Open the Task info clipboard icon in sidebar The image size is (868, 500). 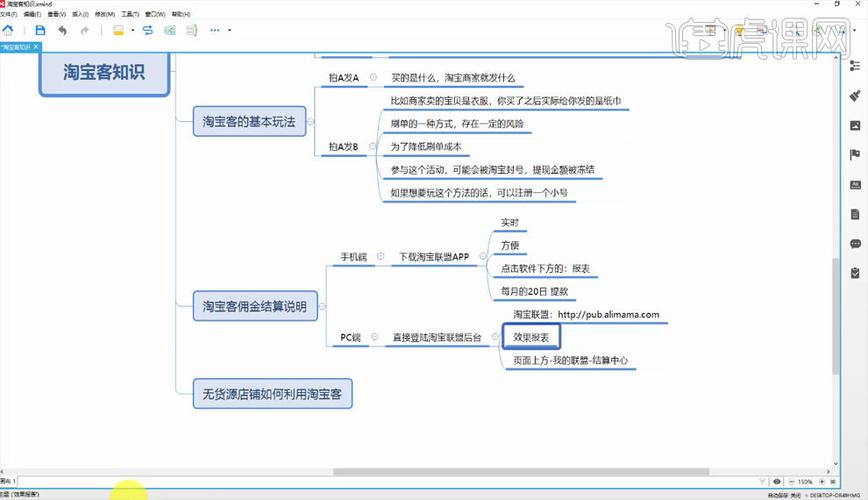[855, 273]
